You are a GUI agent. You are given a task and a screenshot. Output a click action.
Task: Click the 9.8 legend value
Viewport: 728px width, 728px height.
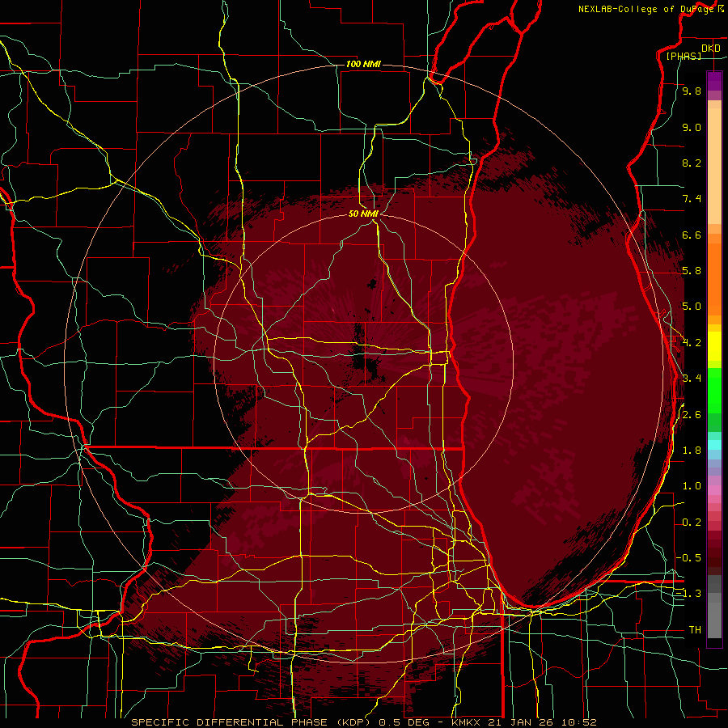point(692,91)
